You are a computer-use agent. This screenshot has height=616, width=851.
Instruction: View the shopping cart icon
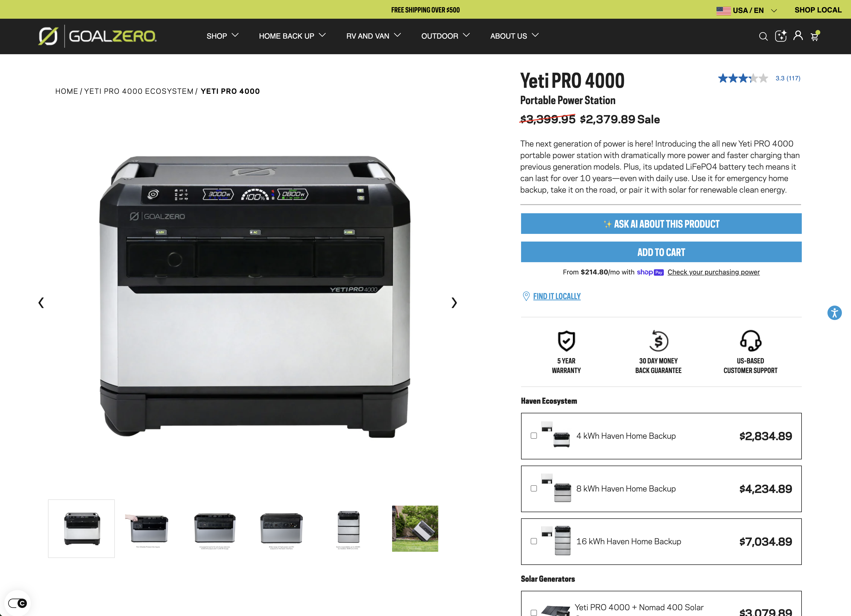[815, 36]
